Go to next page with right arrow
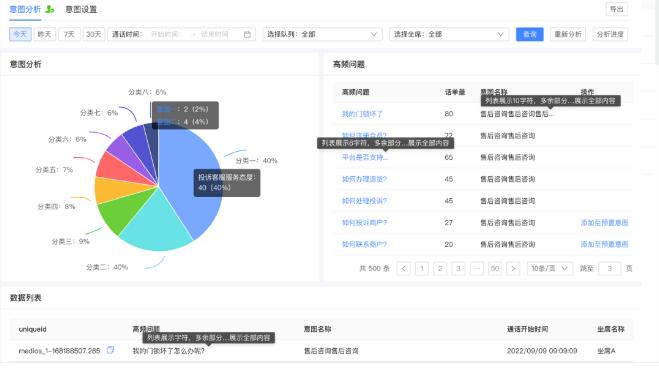The width and height of the screenshot is (659, 373). [513, 268]
